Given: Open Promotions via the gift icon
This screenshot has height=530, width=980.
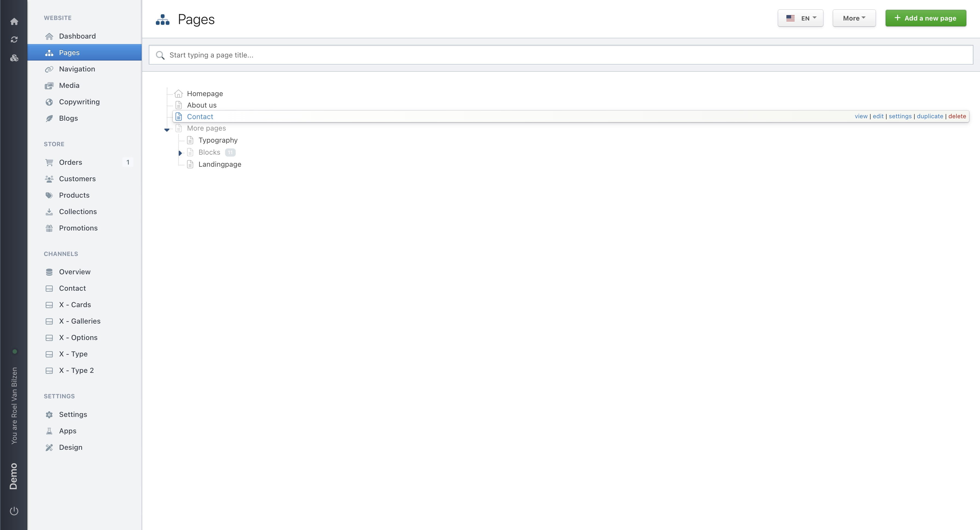Looking at the screenshot, I should [x=50, y=228].
